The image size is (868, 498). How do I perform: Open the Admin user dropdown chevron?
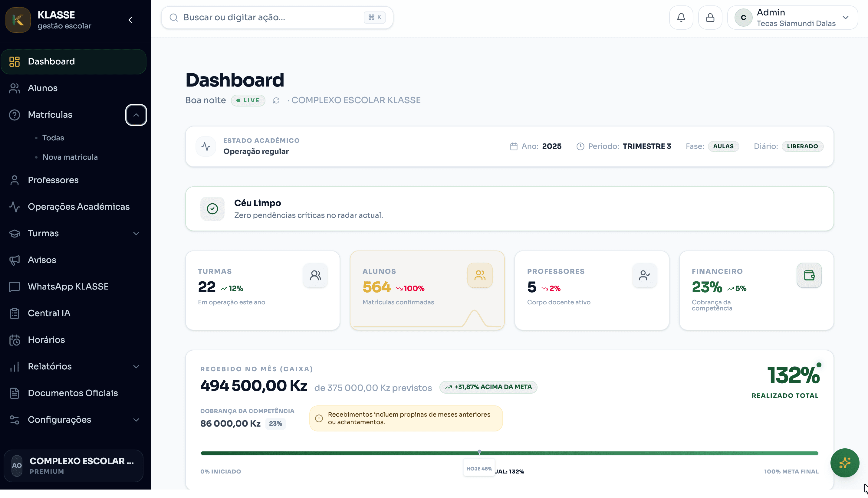pyautogui.click(x=845, y=18)
